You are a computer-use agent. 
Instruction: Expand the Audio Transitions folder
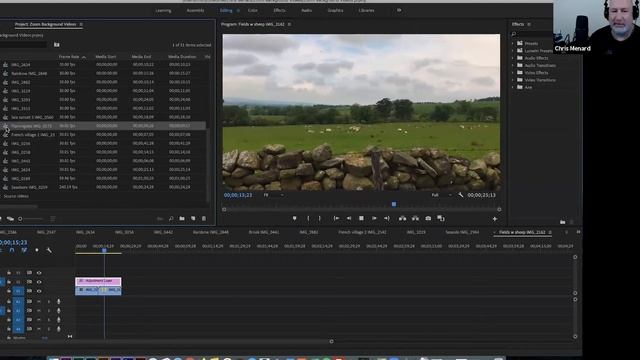pyautogui.click(x=513, y=65)
